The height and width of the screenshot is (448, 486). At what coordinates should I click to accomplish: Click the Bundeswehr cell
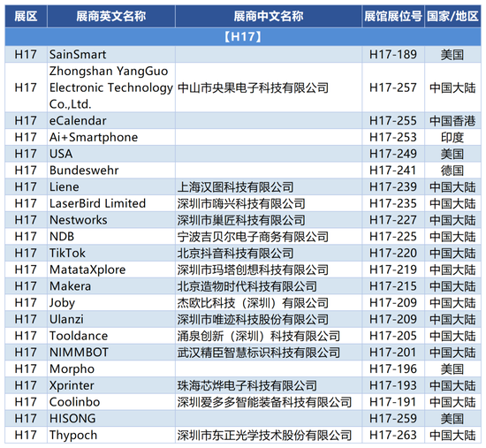pos(111,171)
